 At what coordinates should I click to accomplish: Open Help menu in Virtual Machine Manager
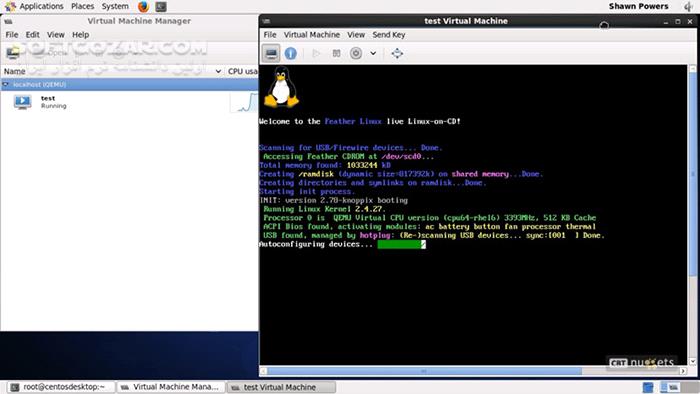click(80, 35)
